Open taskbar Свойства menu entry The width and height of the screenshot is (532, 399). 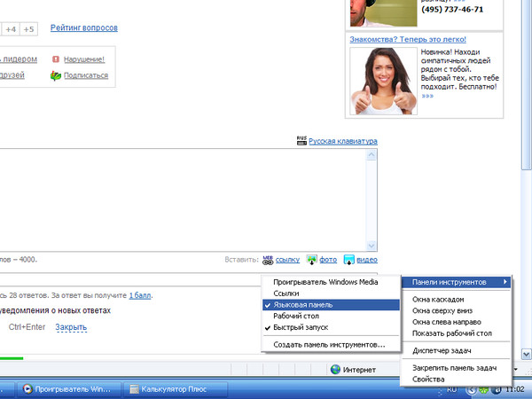(x=456, y=379)
